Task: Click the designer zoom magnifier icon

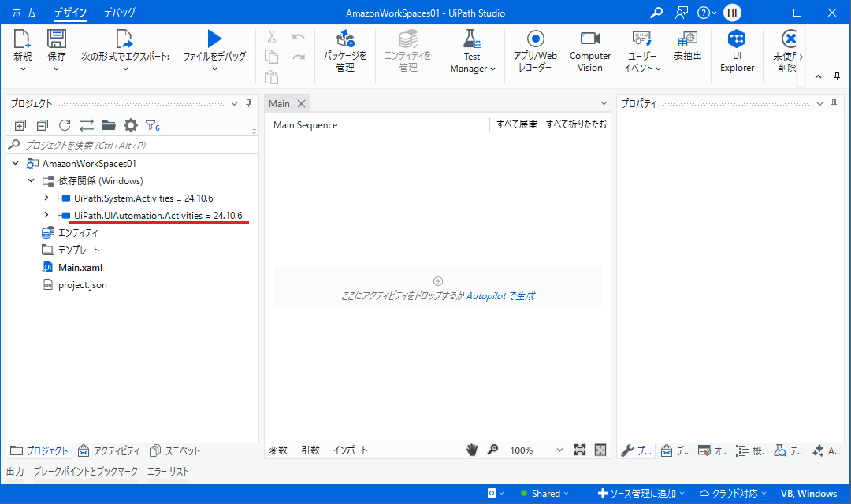Action: point(492,450)
